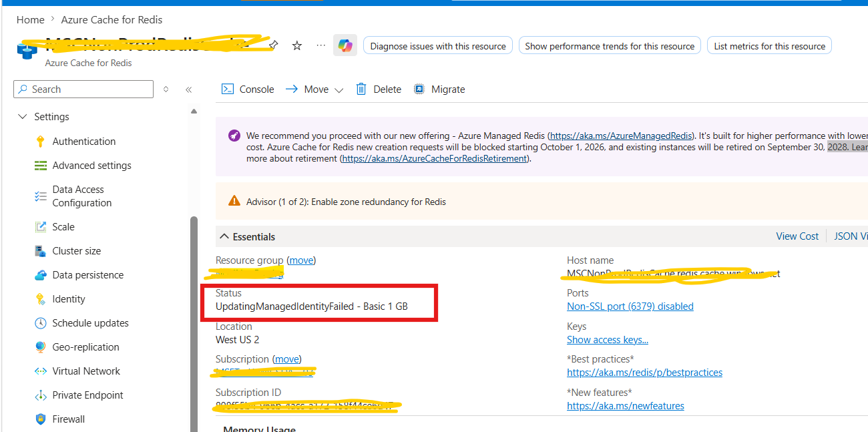The height and width of the screenshot is (432, 868).
Task: Open Authentication settings
Action: (x=84, y=142)
